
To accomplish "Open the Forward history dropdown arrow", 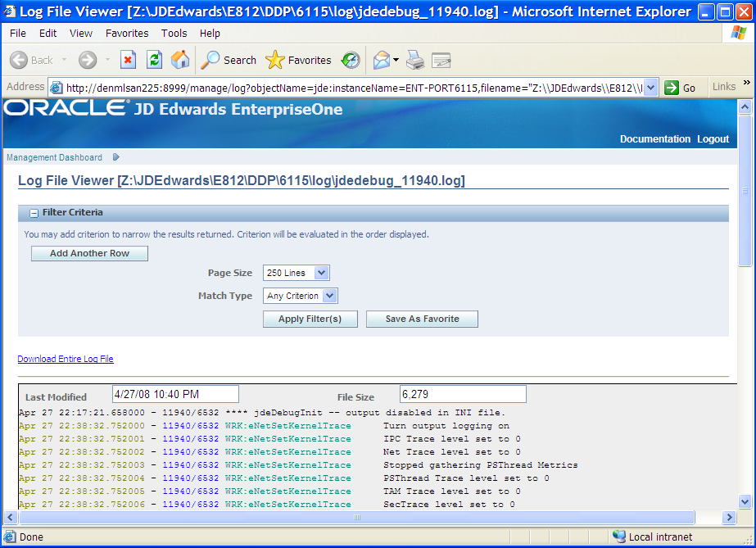I will [x=107, y=61].
